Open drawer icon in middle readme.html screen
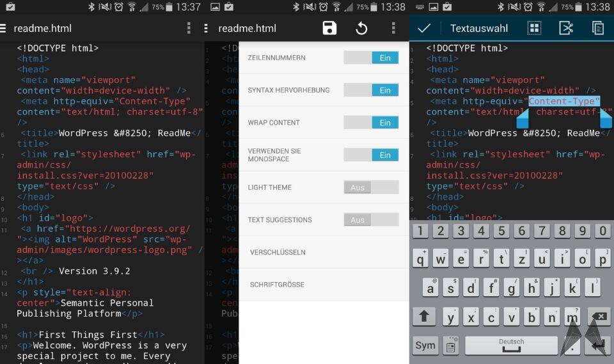Screen dimensions: 614x364 pyautogui.click(x=206, y=28)
